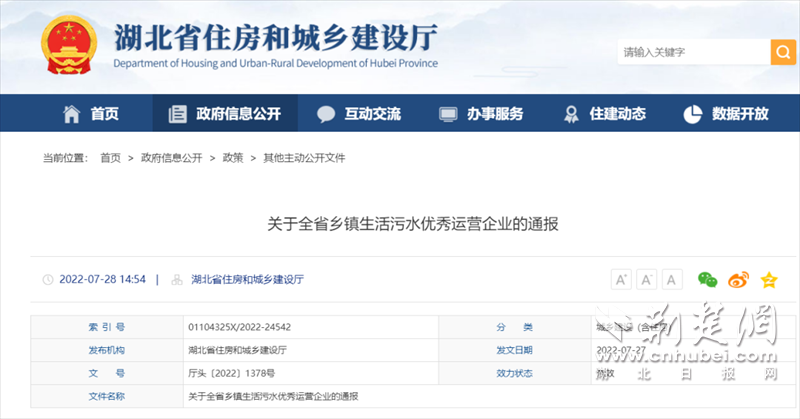Click the source link 湖北省住房和城乡建设厅
The image size is (800, 419).
tap(247, 280)
